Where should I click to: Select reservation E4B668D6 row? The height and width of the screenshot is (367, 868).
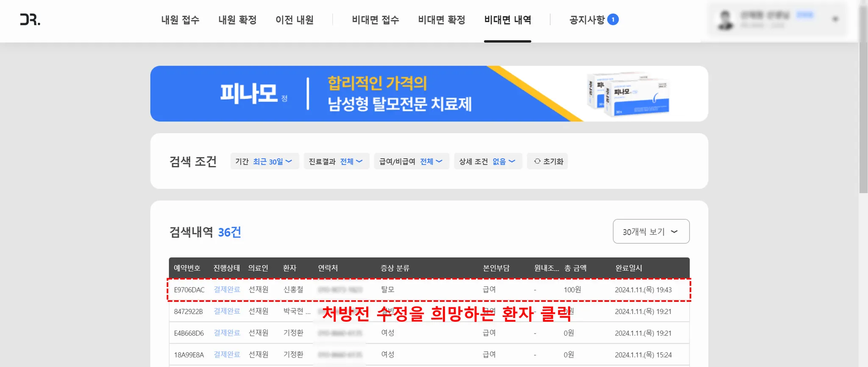pyautogui.click(x=429, y=333)
